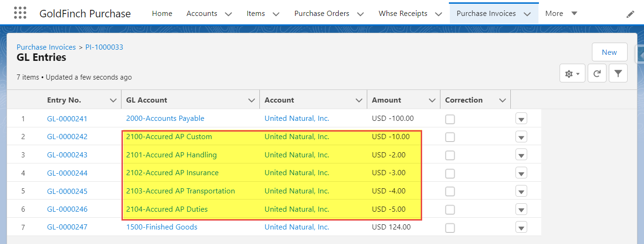Toggle Correction checkbox for GL-0000242
This screenshot has width=644, height=244.
450,137
